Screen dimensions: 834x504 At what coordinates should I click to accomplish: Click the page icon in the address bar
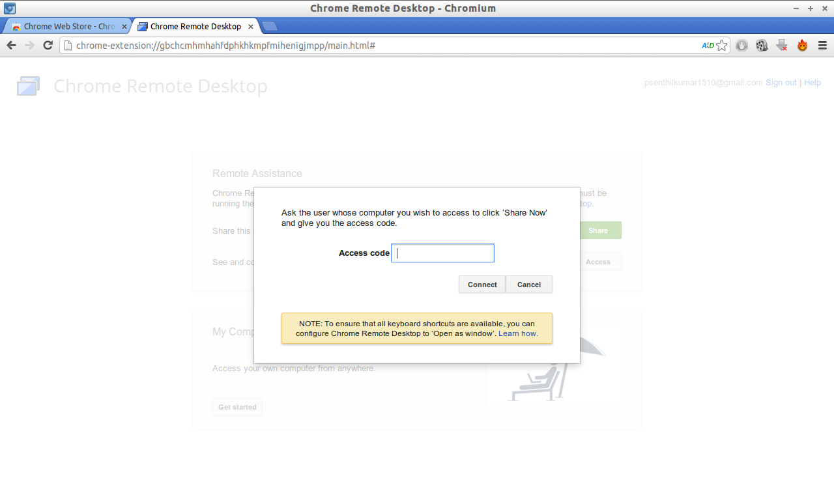[x=67, y=46]
